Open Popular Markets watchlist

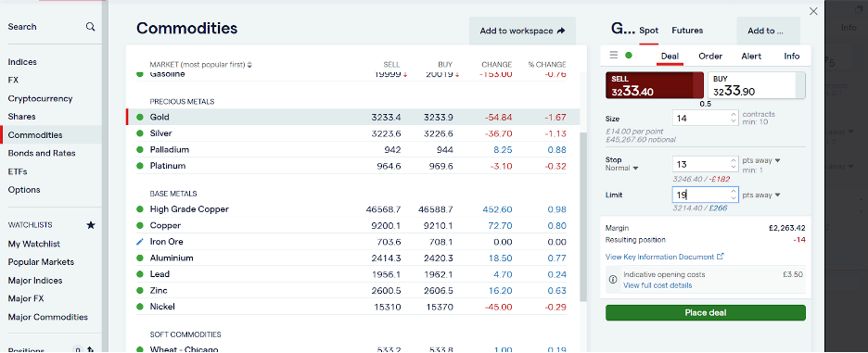click(41, 262)
